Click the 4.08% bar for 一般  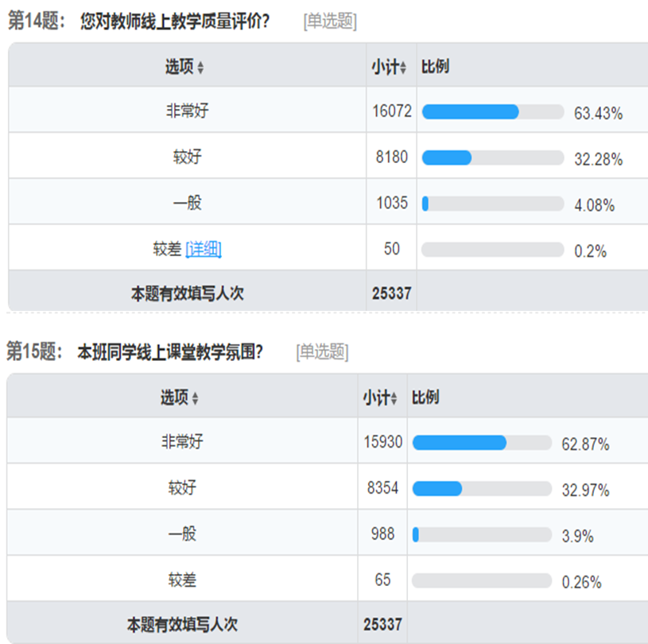pos(493,204)
